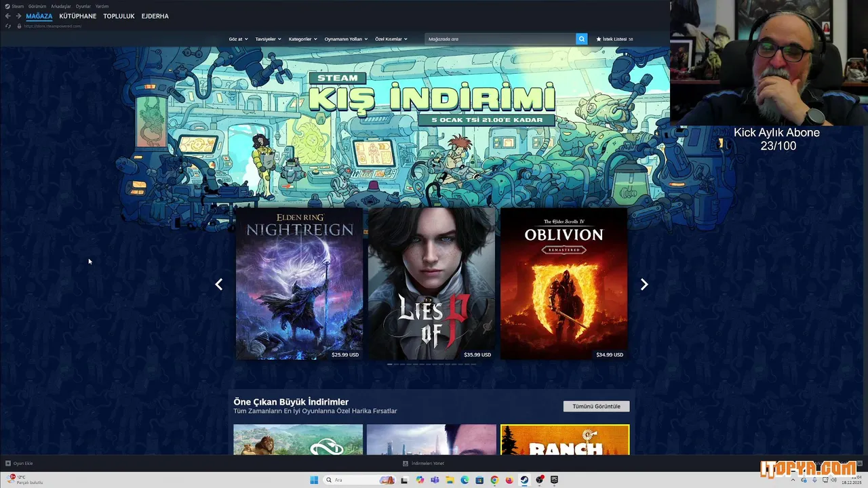Open the Arkadaşlar menu

61,6
